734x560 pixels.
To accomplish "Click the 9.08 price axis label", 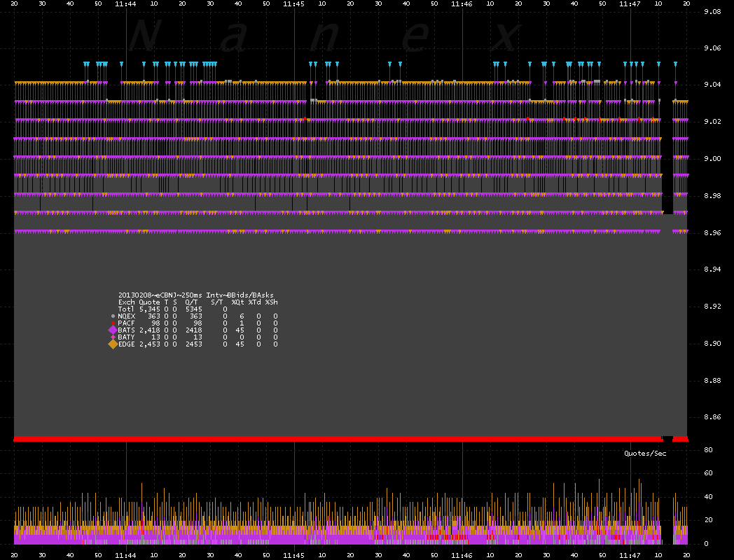I will click(712, 12).
